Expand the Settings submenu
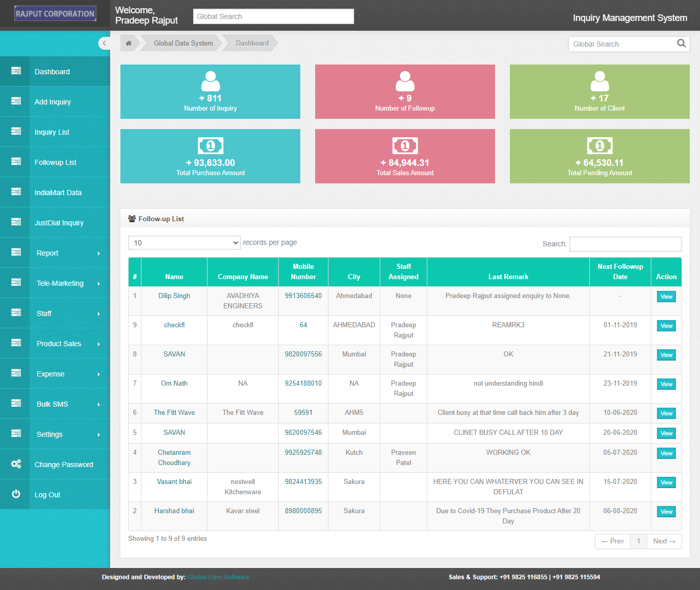The image size is (700, 590). point(49,434)
